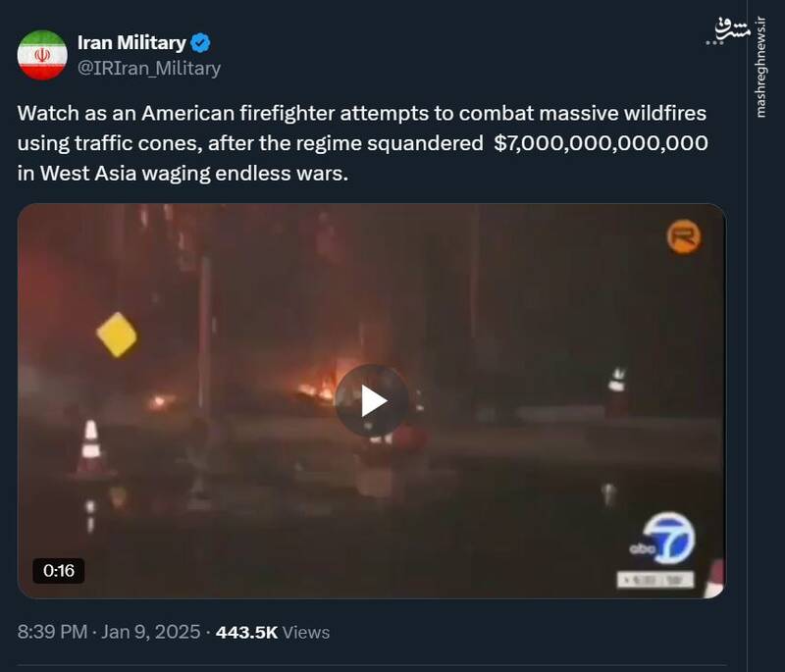This screenshot has height=672, width=785.
Task: Open the 8:39 PM timestamp link
Action: [52, 632]
